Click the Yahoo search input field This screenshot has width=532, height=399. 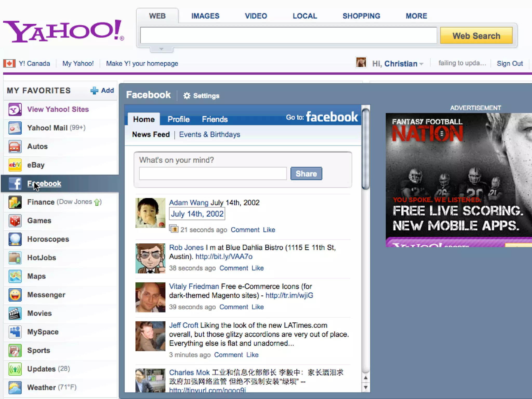pos(289,35)
